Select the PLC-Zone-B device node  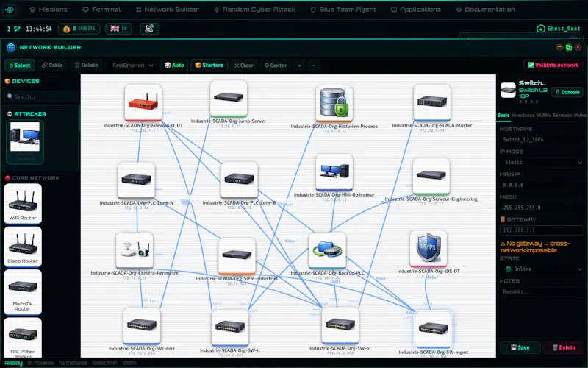pos(240,180)
